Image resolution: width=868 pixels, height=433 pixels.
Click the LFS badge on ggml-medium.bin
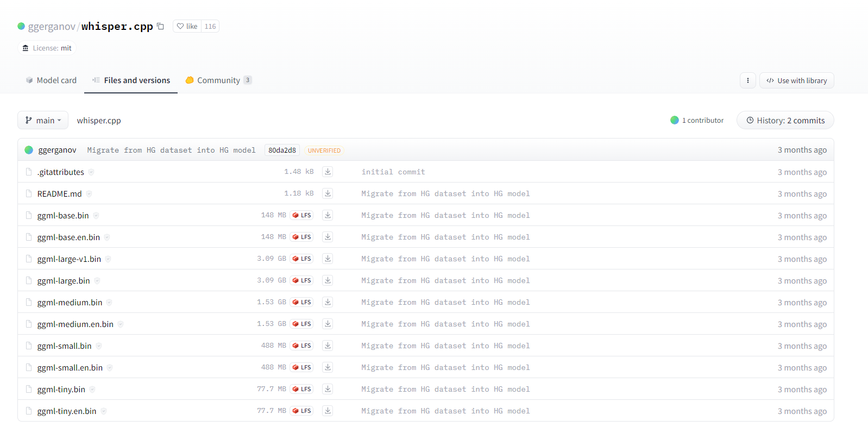(301, 302)
